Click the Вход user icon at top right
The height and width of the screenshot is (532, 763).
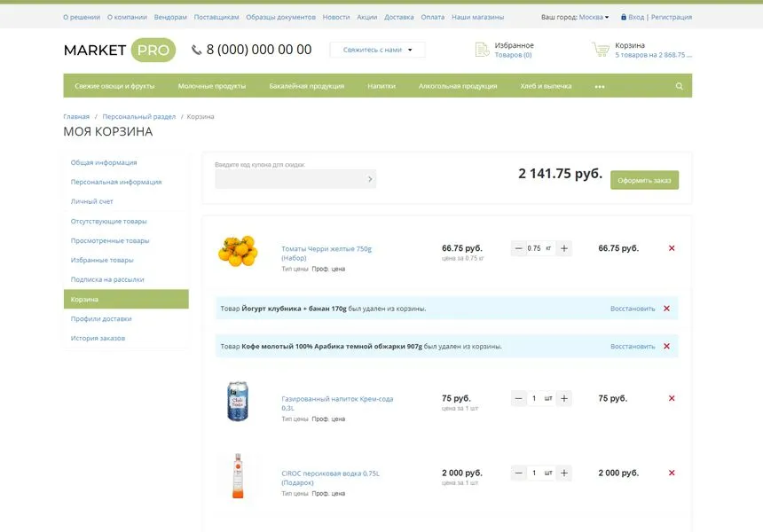(x=624, y=16)
